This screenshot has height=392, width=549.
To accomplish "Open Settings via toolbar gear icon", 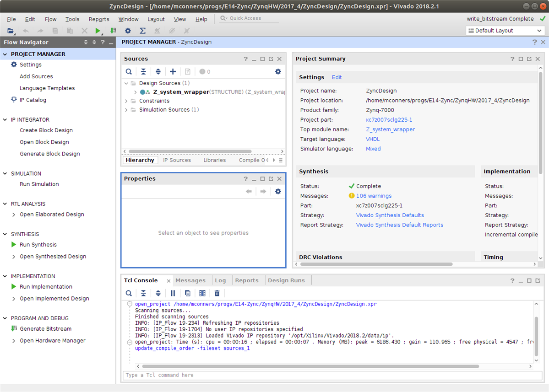I will pos(128,31).
